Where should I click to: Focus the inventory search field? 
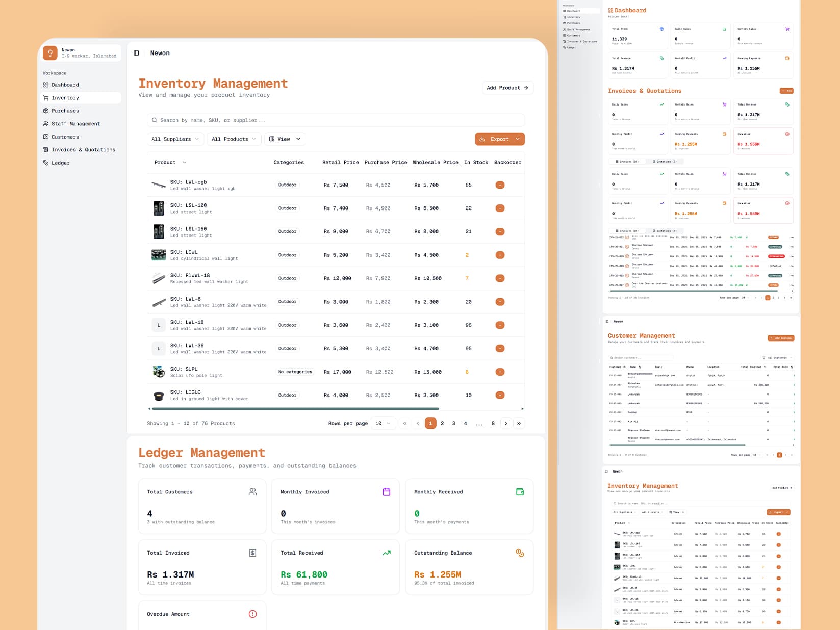[336, 120]
